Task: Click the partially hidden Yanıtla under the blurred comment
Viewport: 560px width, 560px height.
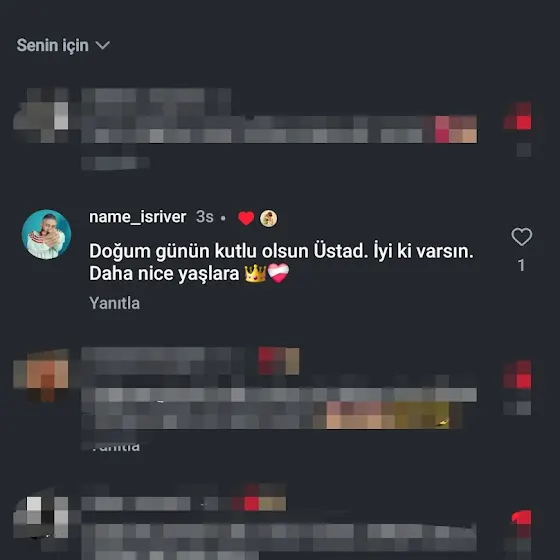Action: click(114, 446)
